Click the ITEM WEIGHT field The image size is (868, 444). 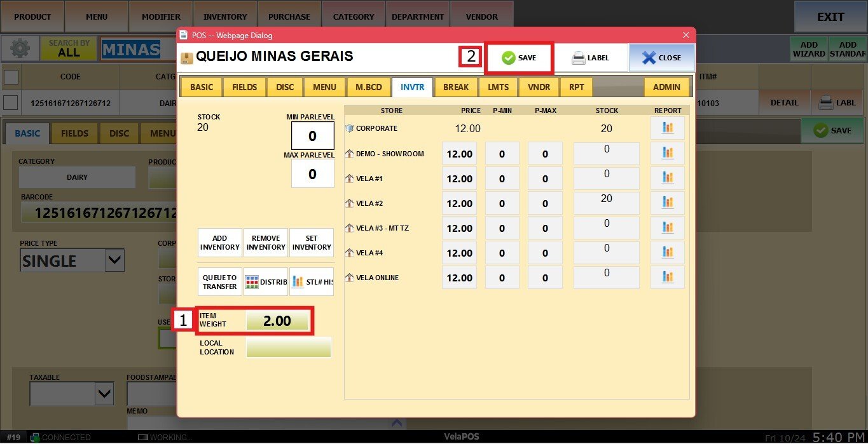point(277,321)
